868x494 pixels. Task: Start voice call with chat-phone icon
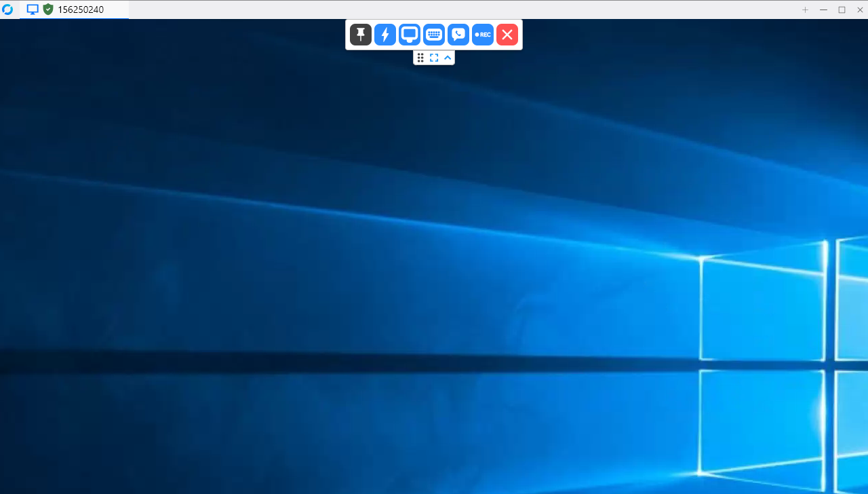coord(458,35)
